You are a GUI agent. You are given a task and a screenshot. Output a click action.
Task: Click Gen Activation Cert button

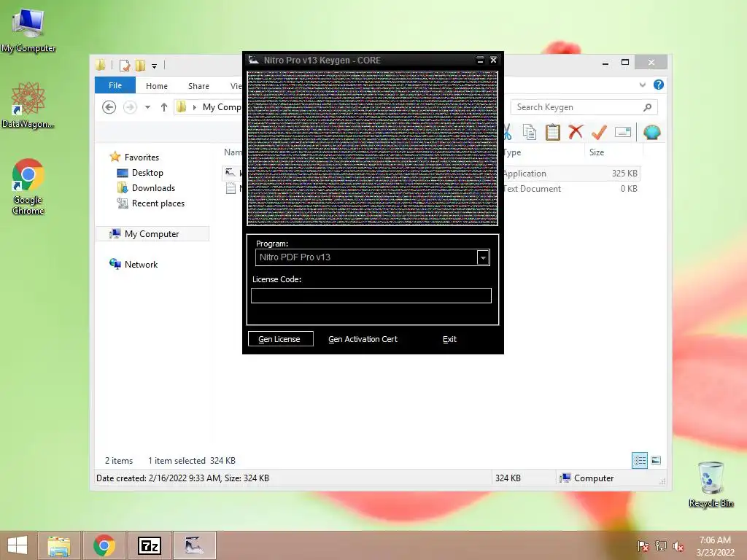click(x=363, y=339)
